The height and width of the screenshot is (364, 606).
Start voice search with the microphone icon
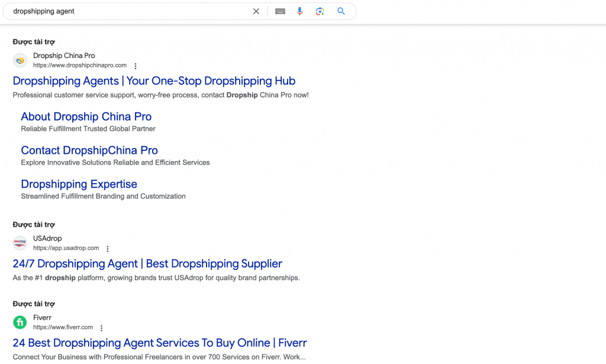(x=299, y=11)
